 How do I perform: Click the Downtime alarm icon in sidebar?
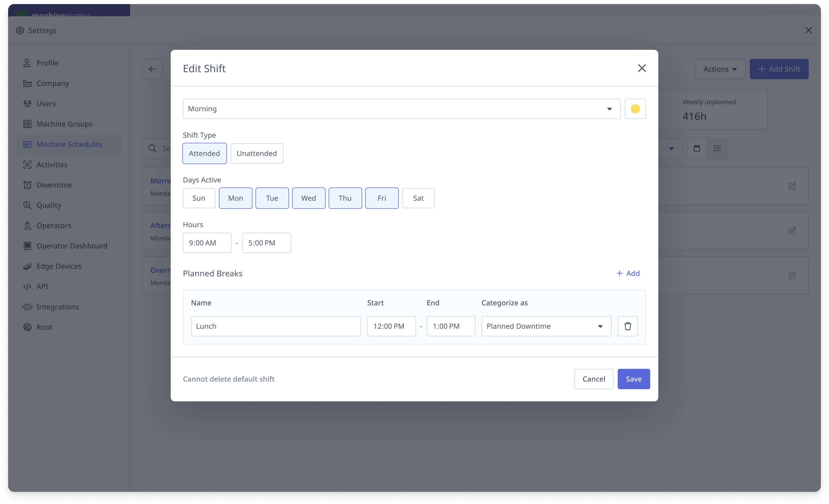pyautogui.click(x=27, y=185)
